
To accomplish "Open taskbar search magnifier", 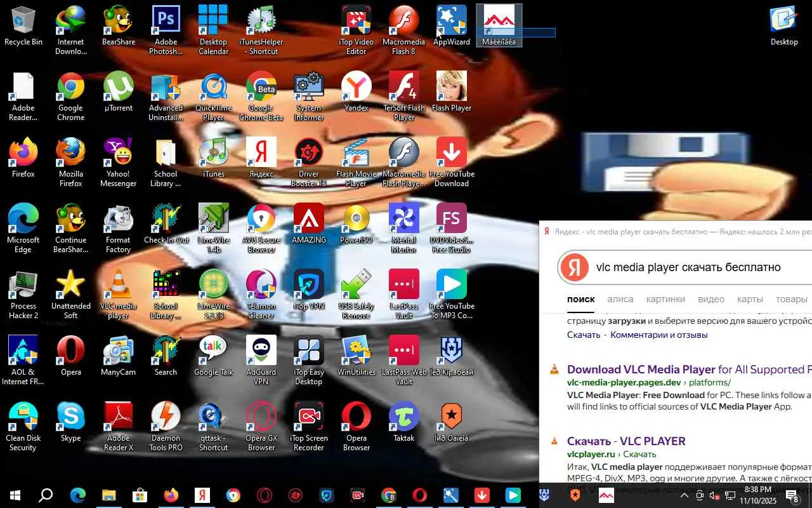I will [x=46, y=495].
